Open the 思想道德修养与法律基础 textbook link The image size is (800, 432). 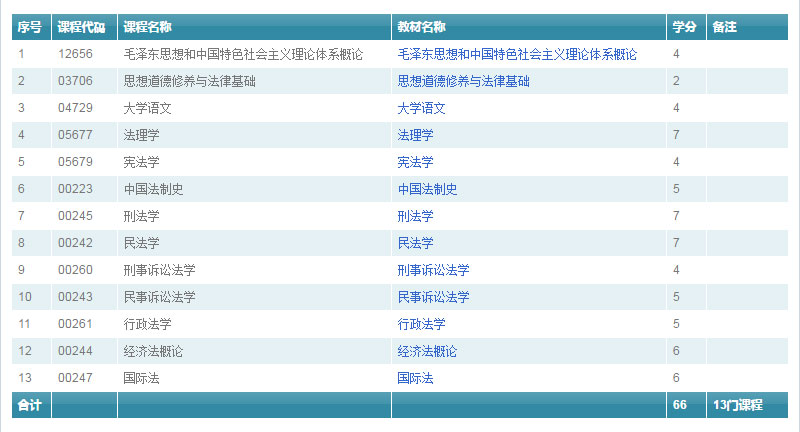[x=463, y=81]
